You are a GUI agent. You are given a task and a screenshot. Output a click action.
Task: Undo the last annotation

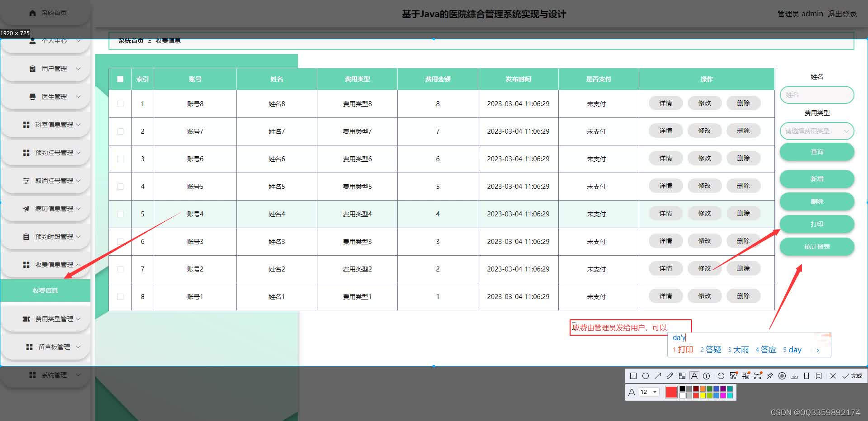click(721, 376)
